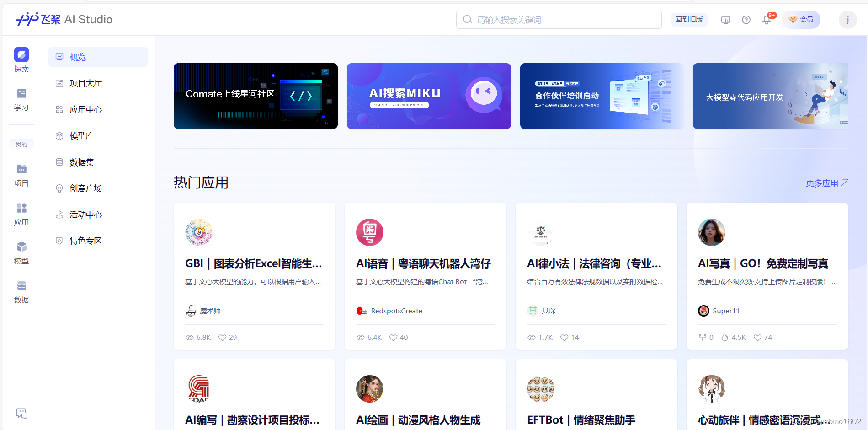
Task: Click the AI绘画 anime girl avatar icon
Action: pos(370,389)
